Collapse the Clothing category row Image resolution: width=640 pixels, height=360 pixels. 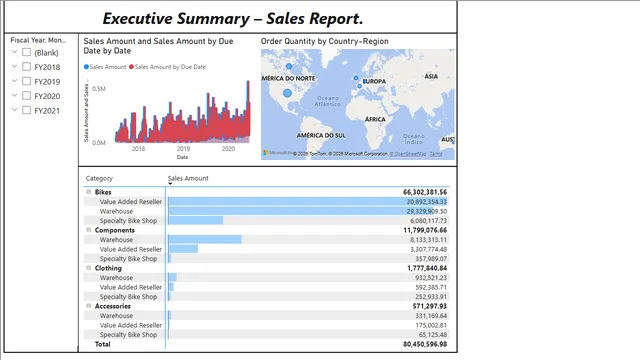(x=89, y=268)
